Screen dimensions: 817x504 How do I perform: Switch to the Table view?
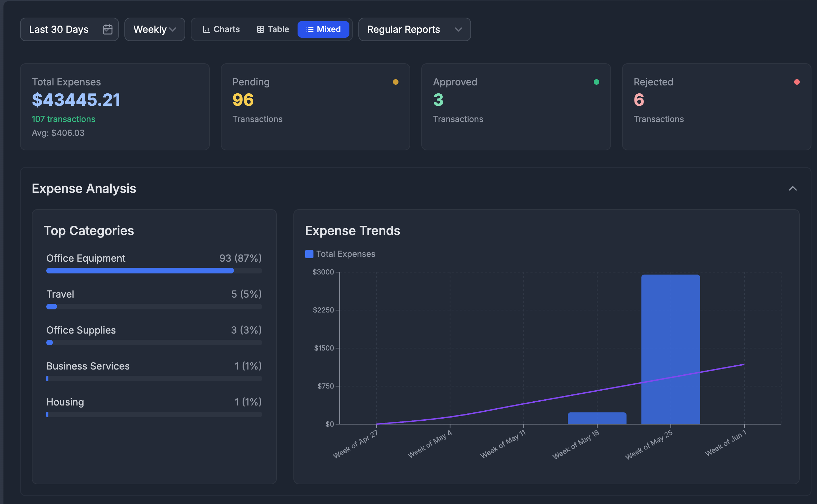click(273, 29)
